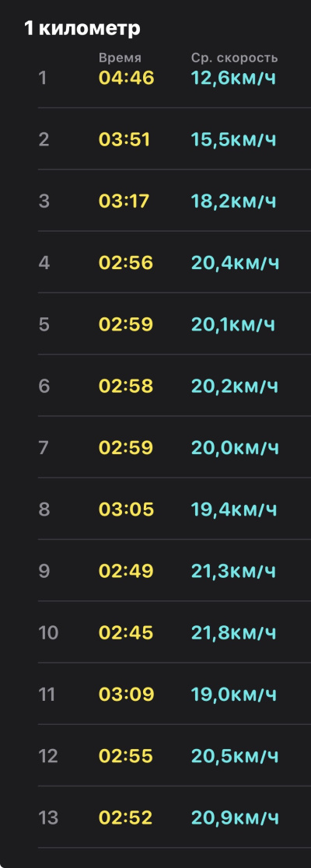Click the 12,6км/ч speed value
This screenshot has height=868, width=311.
tap(233, 78)
